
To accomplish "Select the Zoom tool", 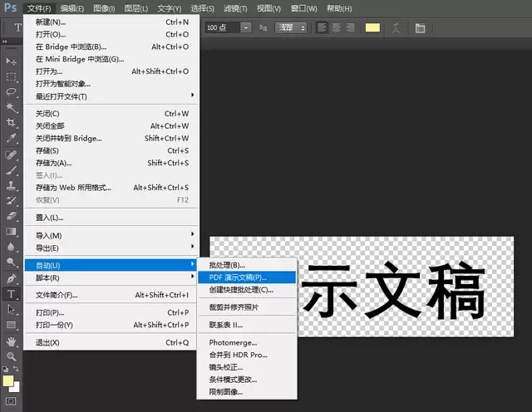I will 12,356.
